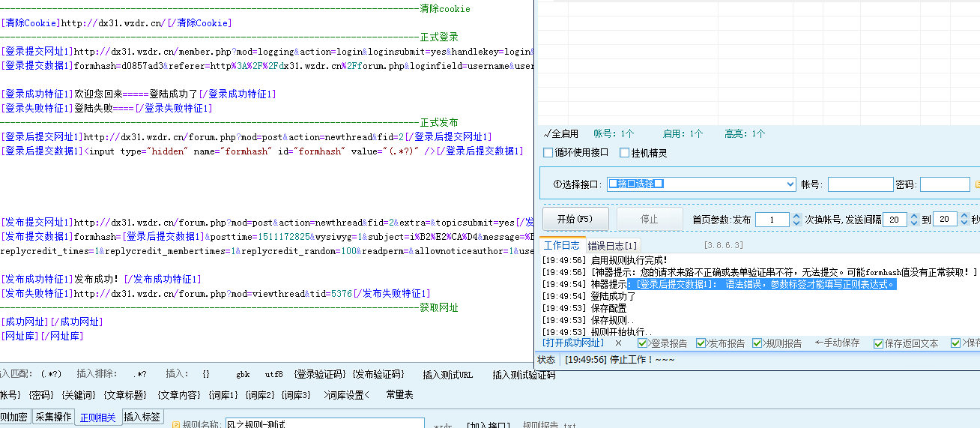Insert the {} placeholder
Screen dimensions: 980x428
[206, 375]
